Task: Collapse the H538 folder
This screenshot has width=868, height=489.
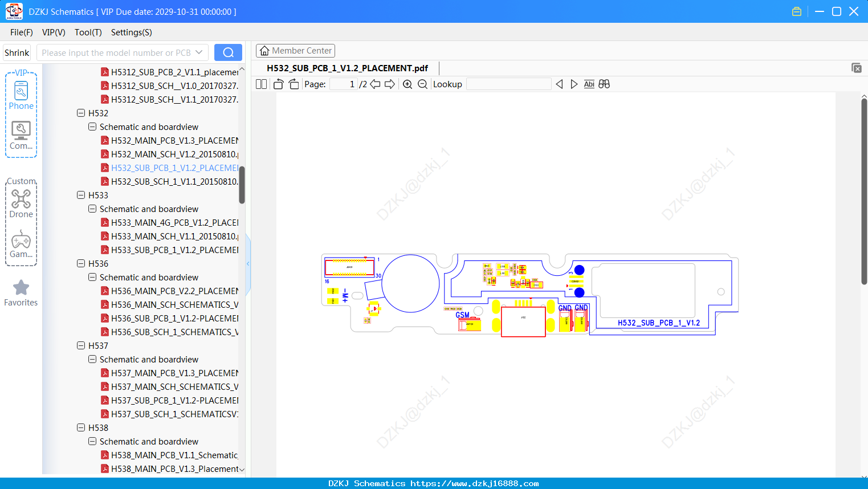Action: click(81, 427)
